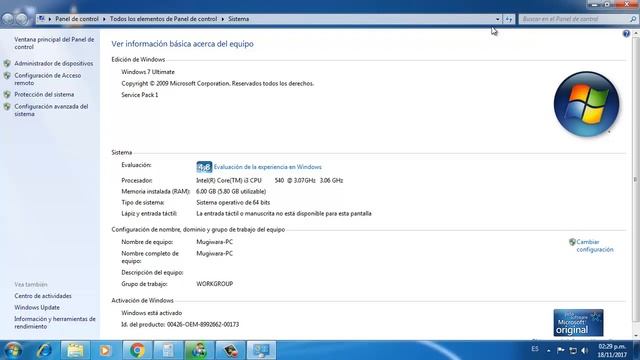The image size is (640, 360).
Task: Open the taskbar clock showing 02:29 p.m.
Action: click(x=612, y=351)
